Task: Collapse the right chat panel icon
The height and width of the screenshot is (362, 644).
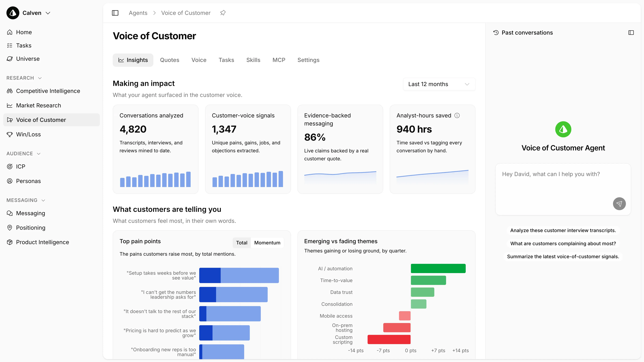Action: [631, 33]
